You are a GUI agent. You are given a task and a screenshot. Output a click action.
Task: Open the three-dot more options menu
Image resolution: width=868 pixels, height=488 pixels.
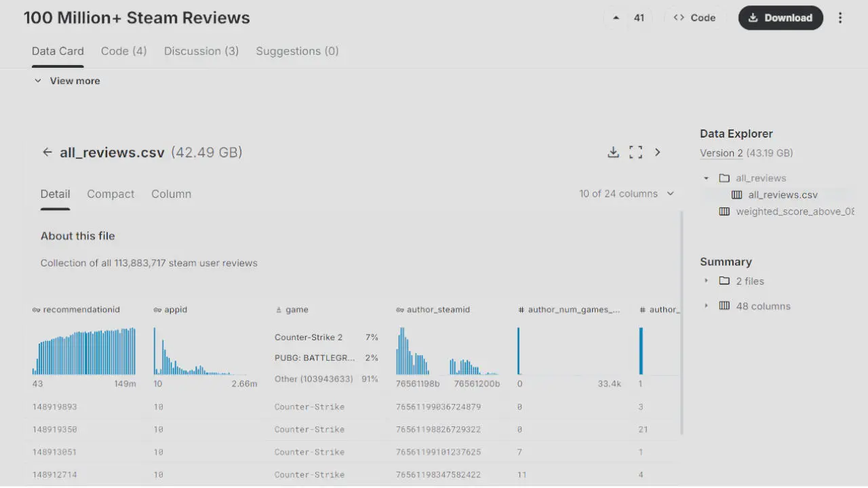pos(840,18)
